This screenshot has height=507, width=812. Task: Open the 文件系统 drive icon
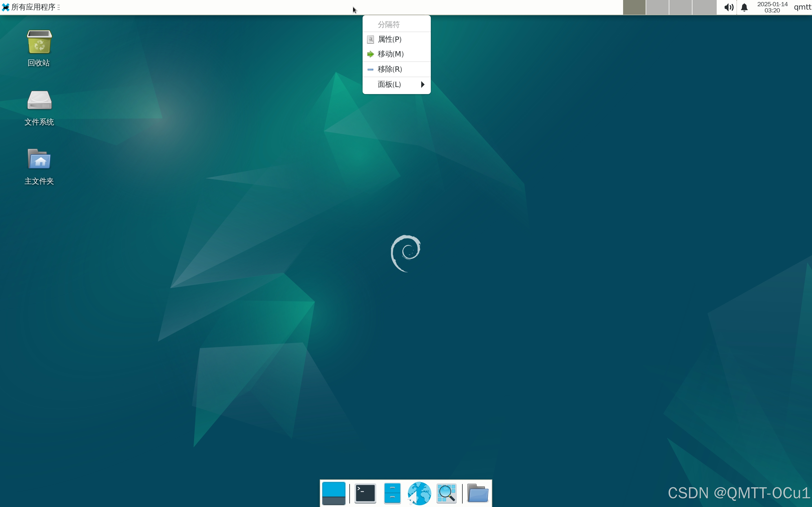[39, 101]
